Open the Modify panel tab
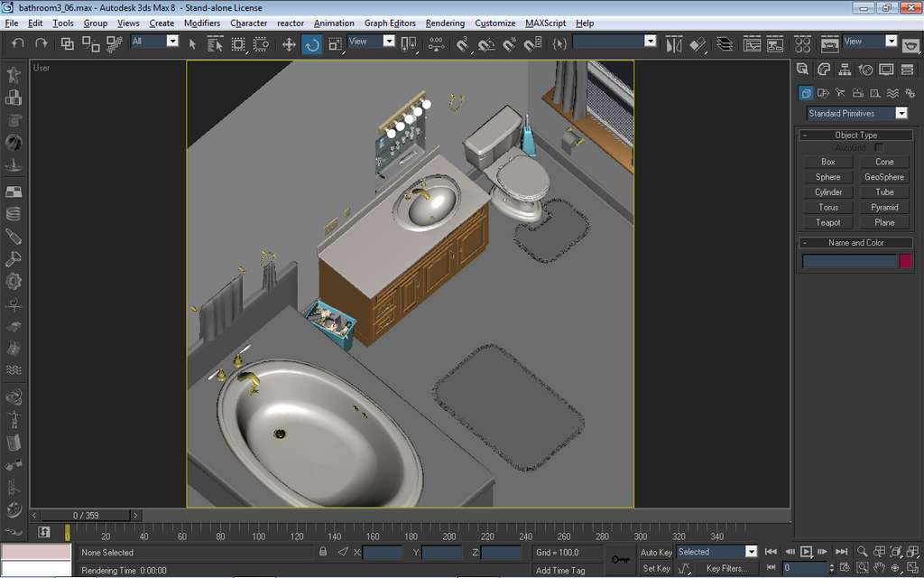The width and height of the screenshot is (924, 578). point(823,70)
